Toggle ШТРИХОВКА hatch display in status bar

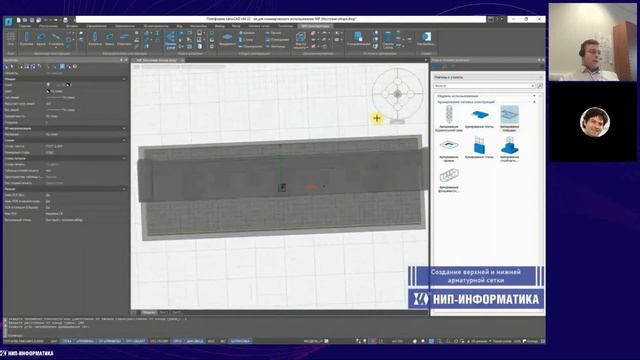coord(240,341)
